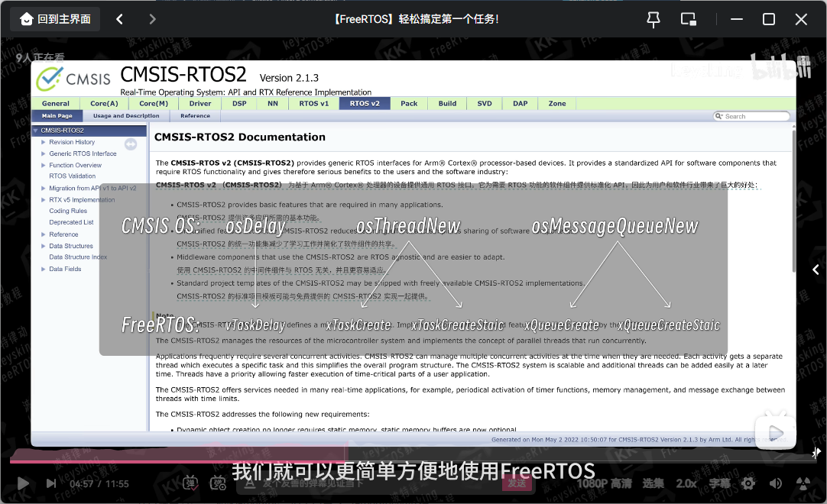Click the documentation vertical scrollbar
This screenshot has width=827, height=504.
click(x=794, y=200)
